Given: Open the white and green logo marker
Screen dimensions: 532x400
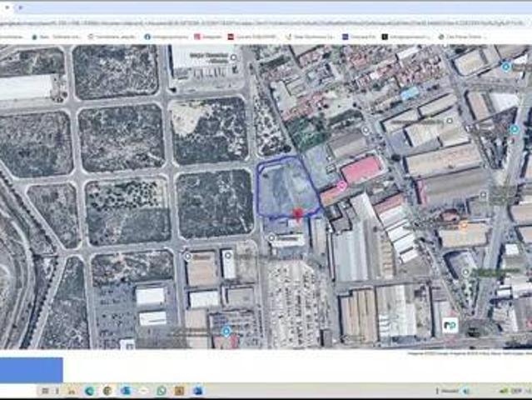Looking at the screenshot, I should [450, 325].
